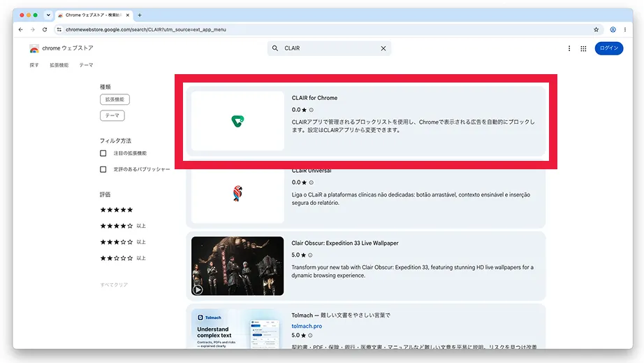Click the Tolmach Understand complex text thumbnail
This screenshot has height=363, width=644.
click(x=237, y=329)
